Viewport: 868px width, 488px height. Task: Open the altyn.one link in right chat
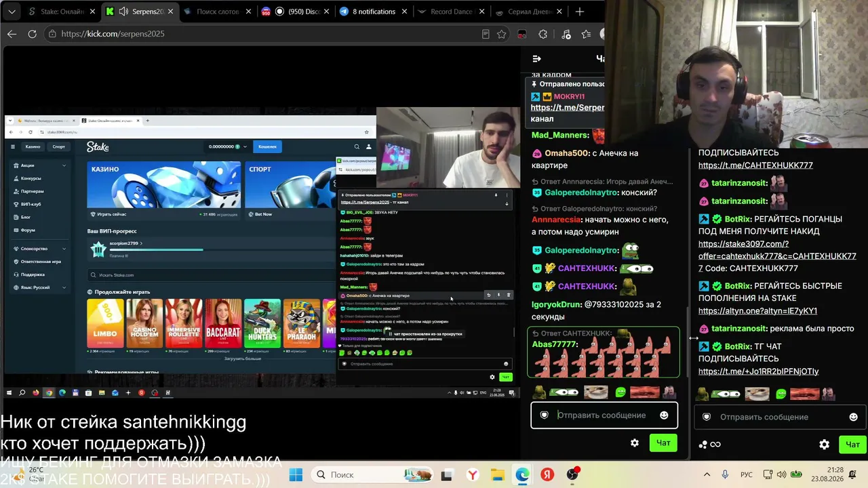(x=757, y=311)
